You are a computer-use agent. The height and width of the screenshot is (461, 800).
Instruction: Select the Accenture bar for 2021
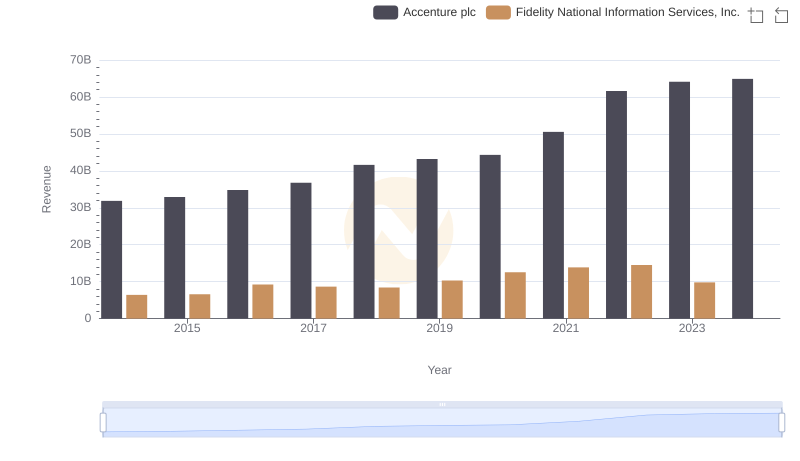click(x=553, y=225)
